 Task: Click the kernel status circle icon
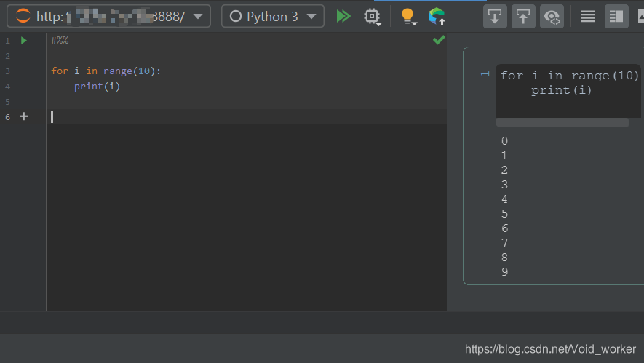click(x=235, y=17)
